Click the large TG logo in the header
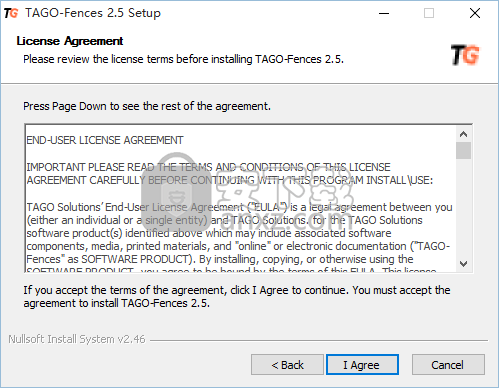499x388 pixels. pyautogui.click(x=465, y=55)
